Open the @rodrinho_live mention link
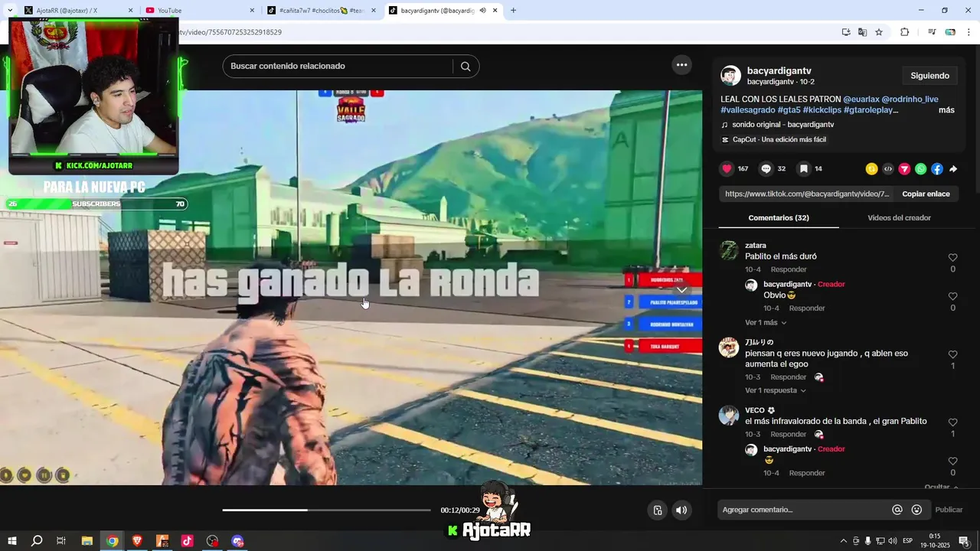The width and height of the screenshot is (980, 551). [910, 99]
